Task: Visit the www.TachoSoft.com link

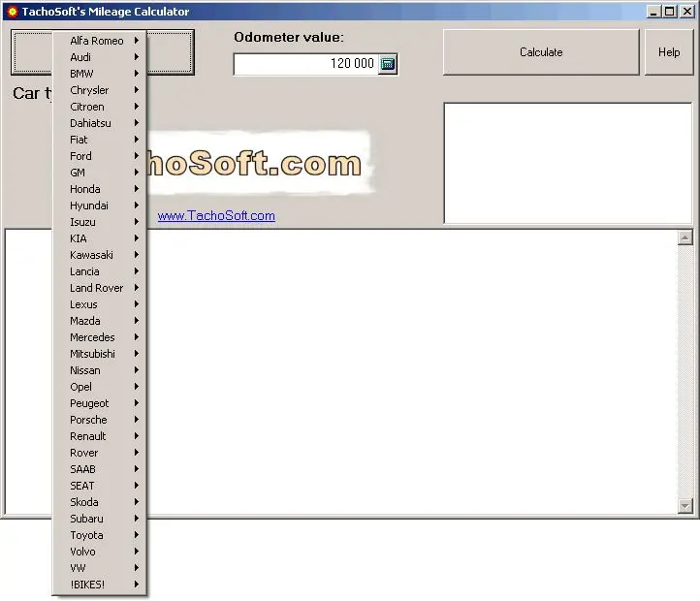Action: coord(216,216)
